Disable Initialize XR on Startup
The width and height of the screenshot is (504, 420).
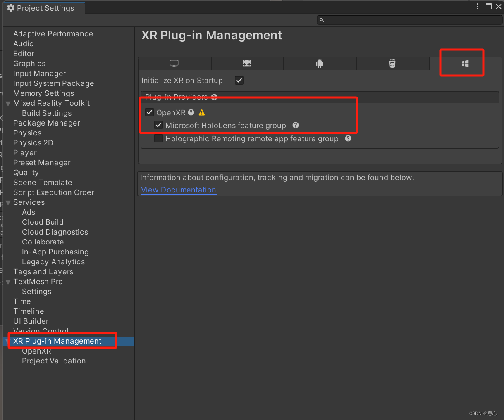click(x=239, y=80)
